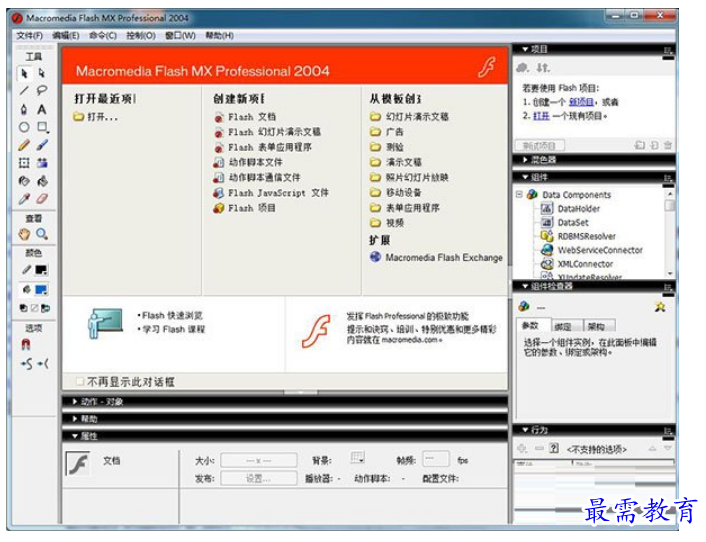Select the Subselection tool
Viewport: 706px width, 542px height.
tap(42, 73)
